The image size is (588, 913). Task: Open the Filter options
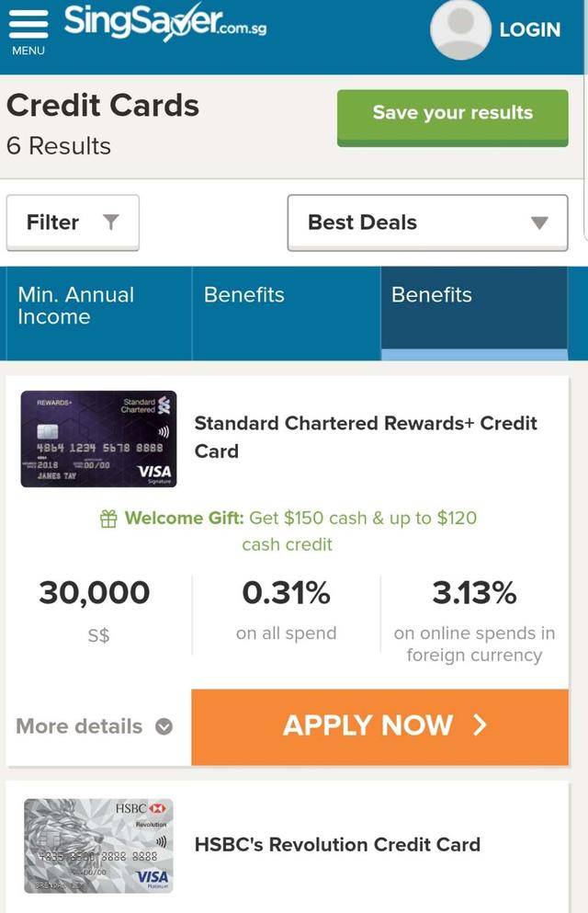[73, 223]
